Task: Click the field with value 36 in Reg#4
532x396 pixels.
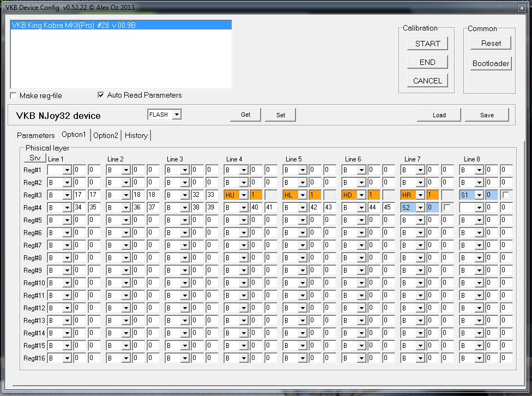Action: pyautogui.click(x=138, y=207)
